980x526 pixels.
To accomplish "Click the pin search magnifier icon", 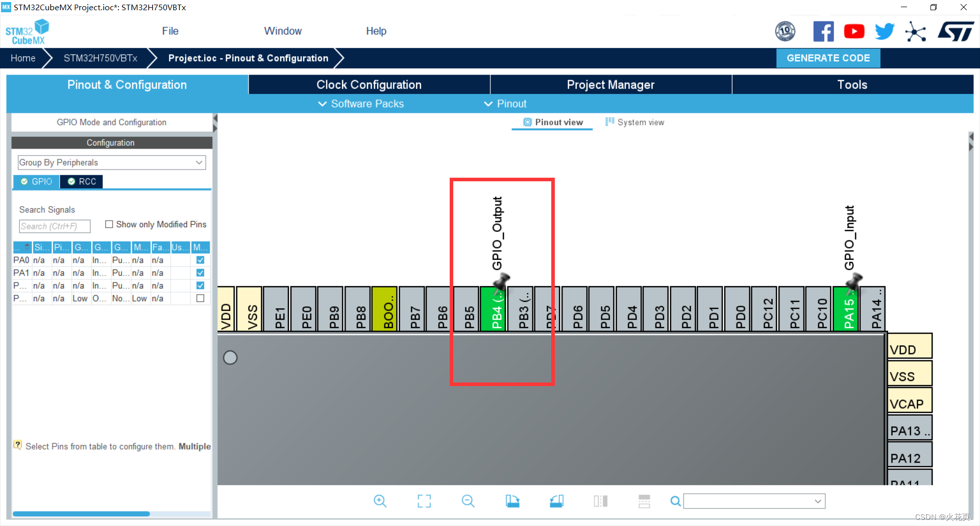I will point(675,501).
